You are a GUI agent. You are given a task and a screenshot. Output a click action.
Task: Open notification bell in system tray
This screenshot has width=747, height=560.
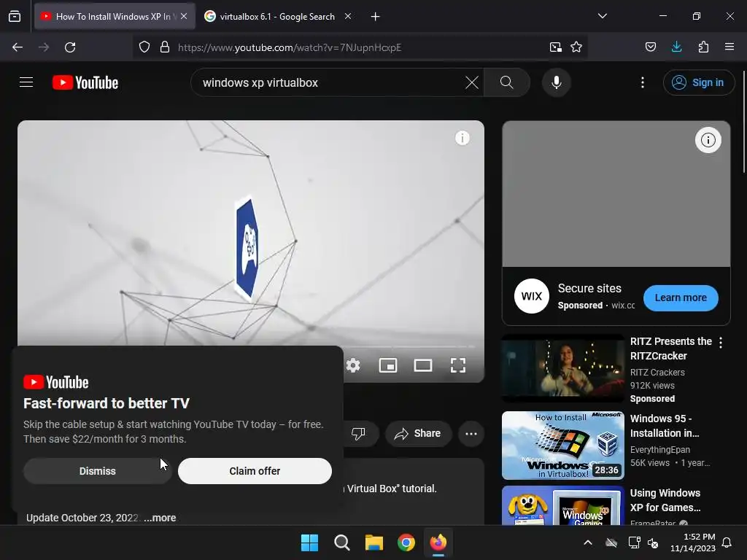[x=727, y=542]
